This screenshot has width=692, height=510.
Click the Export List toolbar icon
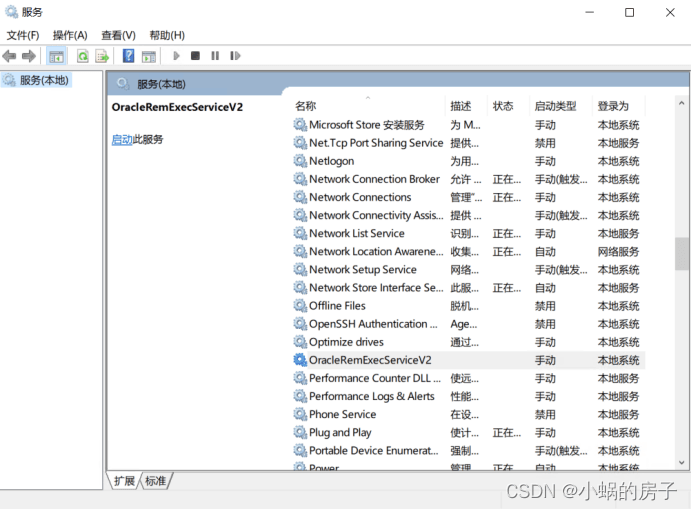click(102, 56)
